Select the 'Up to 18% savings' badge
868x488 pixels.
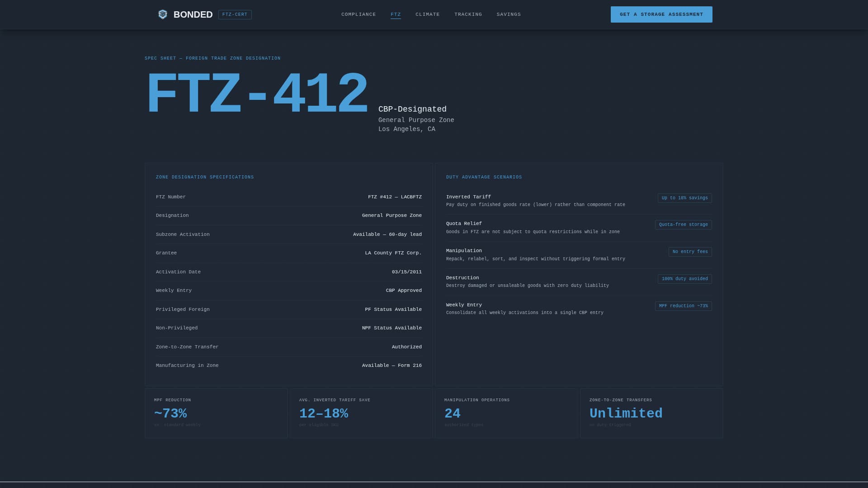[x=684, y=198]
